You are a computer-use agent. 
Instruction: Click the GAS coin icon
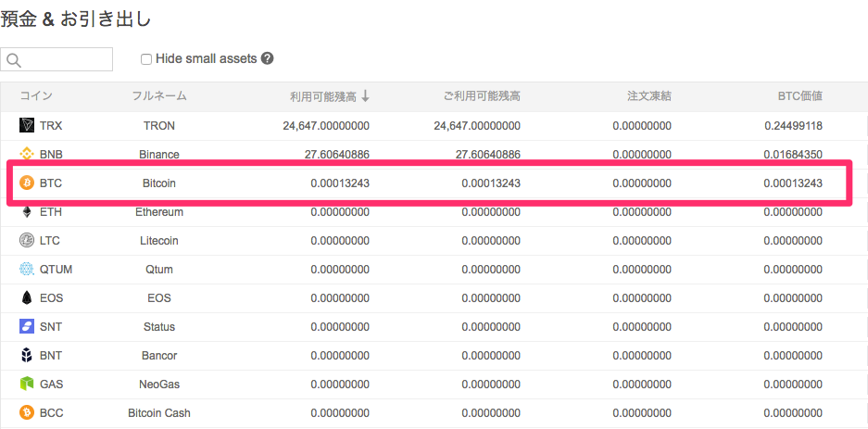[27, 384]
